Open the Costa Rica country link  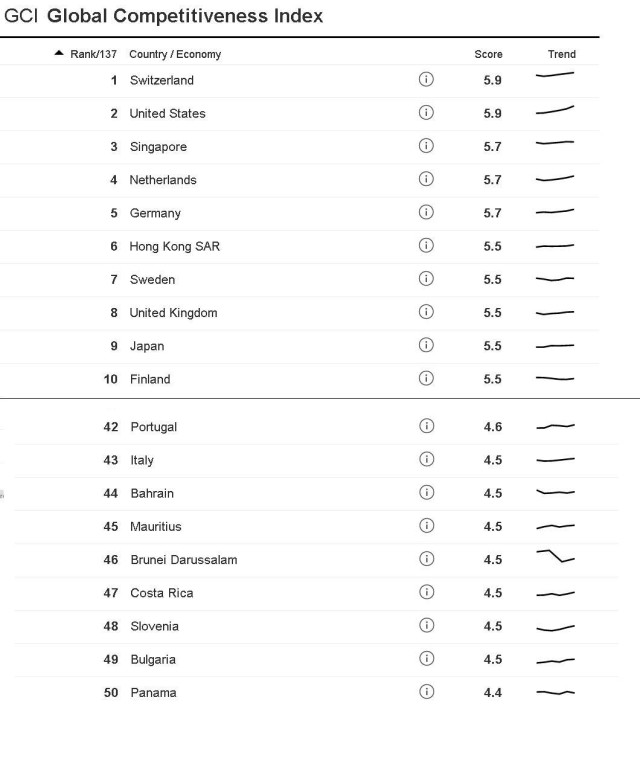click(x=162, y=593)
